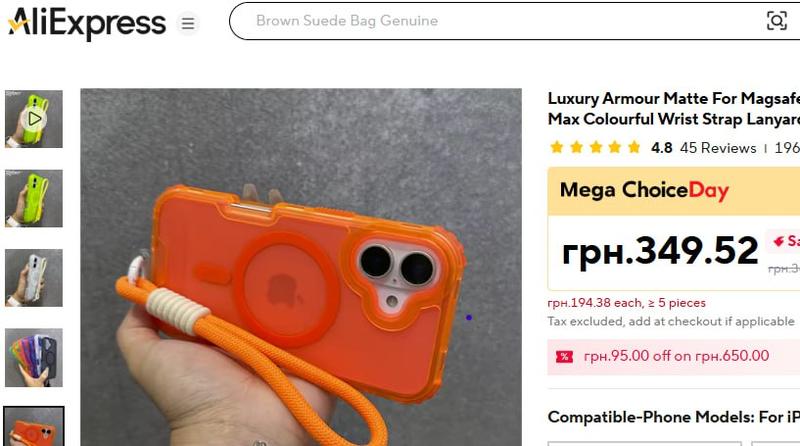Open the Mega ChoiceDay promotion banner

673,191
